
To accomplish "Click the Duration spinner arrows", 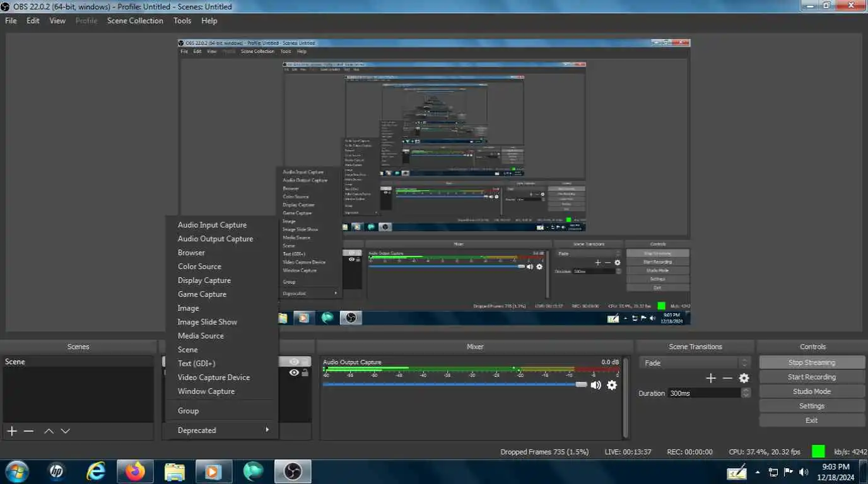I will click(746, 393).
